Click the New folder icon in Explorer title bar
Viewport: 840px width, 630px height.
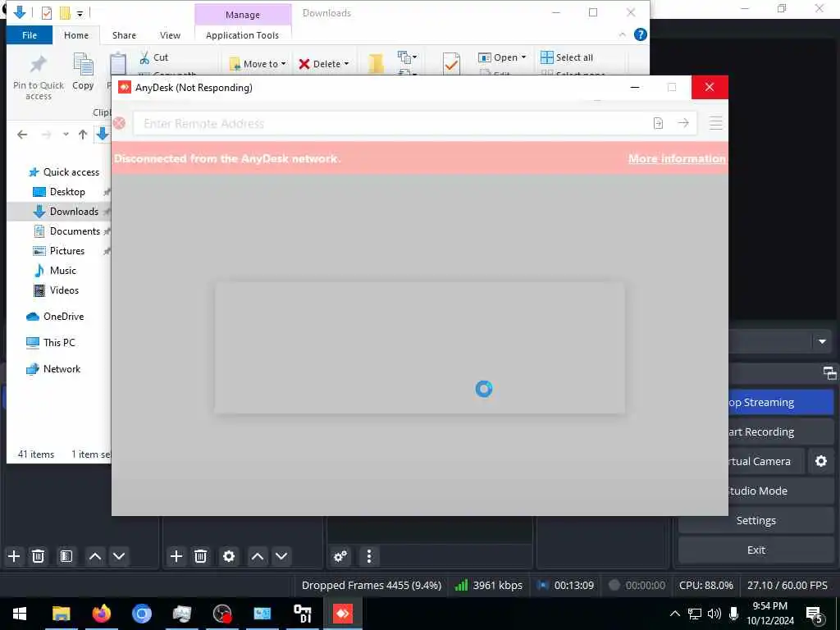pyautogui.click(x=65, y=13)
